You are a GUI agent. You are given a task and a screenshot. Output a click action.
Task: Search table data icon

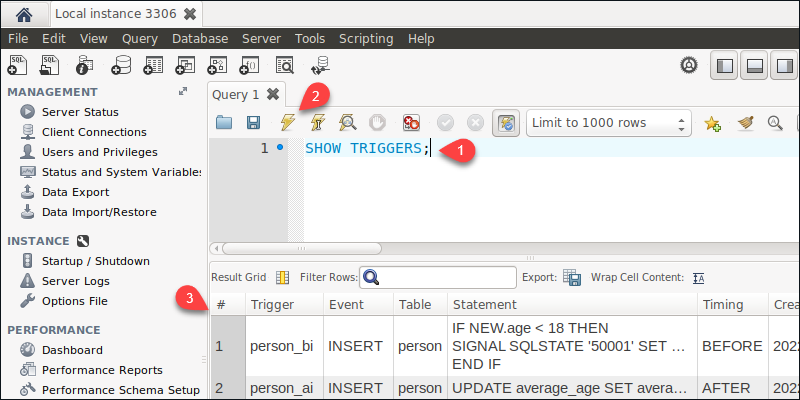pos(285,65)
